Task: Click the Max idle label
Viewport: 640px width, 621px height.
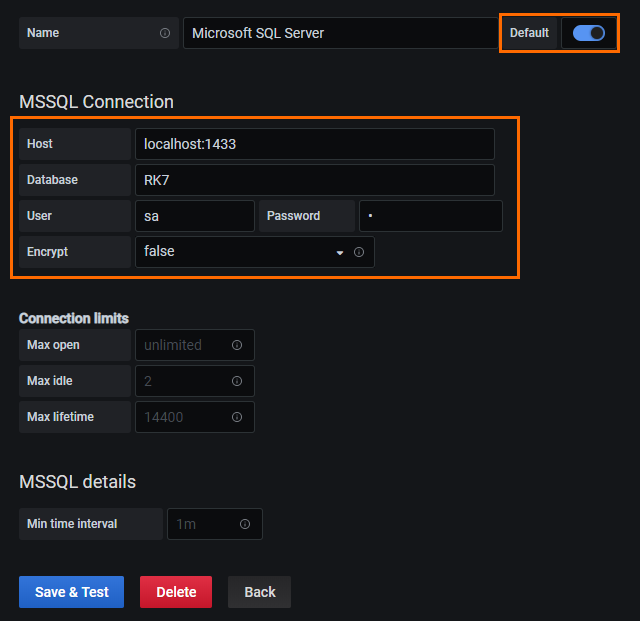Action: point(50,381)
